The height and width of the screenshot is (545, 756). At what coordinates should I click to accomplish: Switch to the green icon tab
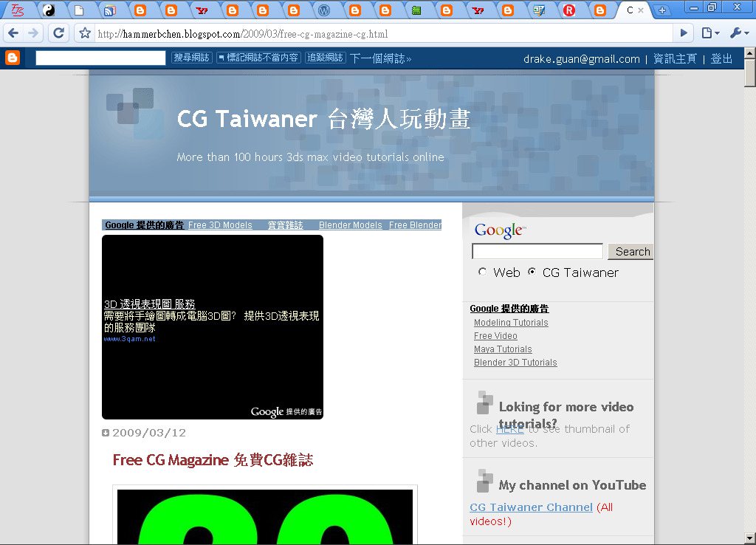416,10
